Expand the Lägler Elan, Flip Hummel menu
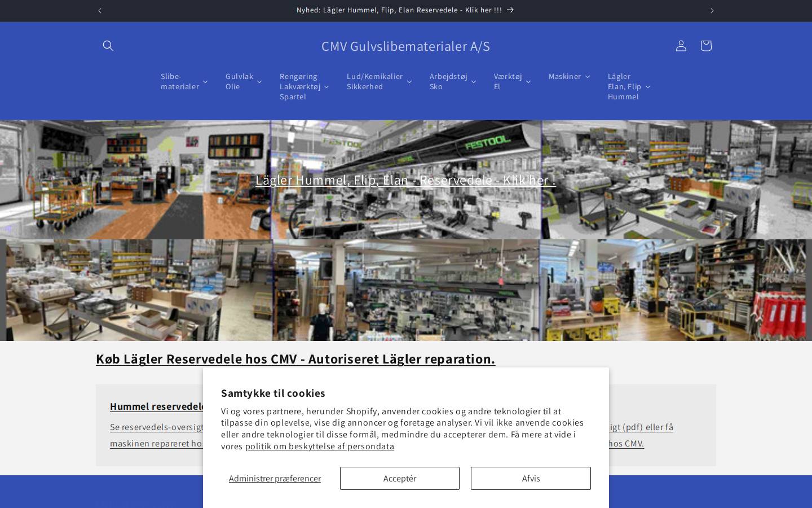The width and height of the screenshot is (812, 508). pyautogui.click(x=629, y=86)
